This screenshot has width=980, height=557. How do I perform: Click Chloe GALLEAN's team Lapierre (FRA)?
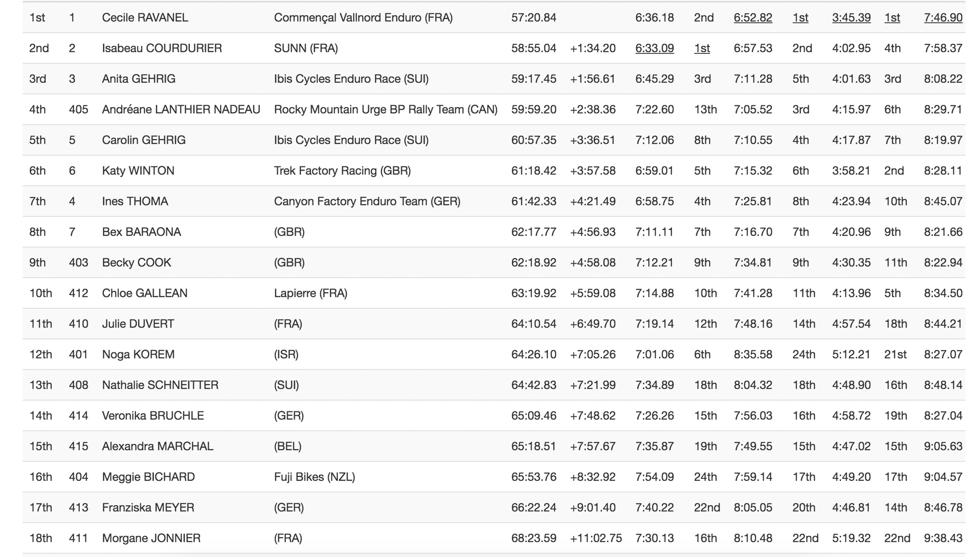[311, 294]
